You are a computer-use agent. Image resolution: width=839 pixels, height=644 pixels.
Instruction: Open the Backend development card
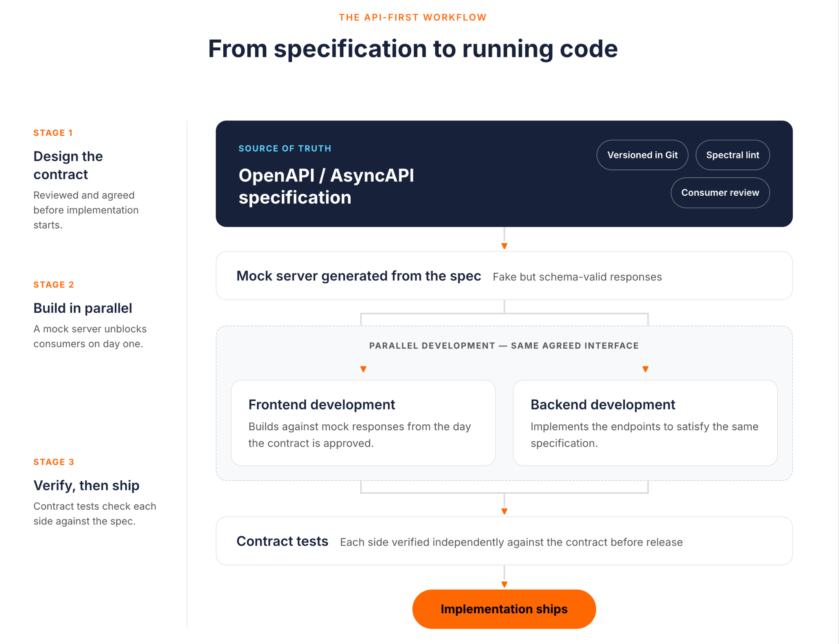(645, 423)
